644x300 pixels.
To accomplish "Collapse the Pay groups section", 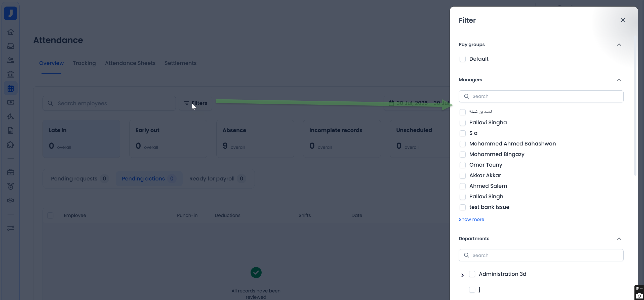I will [x=619, y=45].
